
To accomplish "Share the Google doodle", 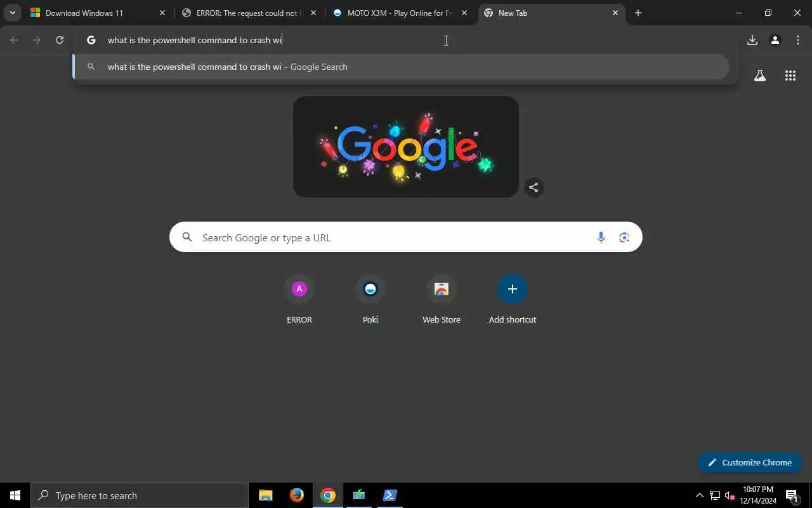I will (x=534, y=187).
